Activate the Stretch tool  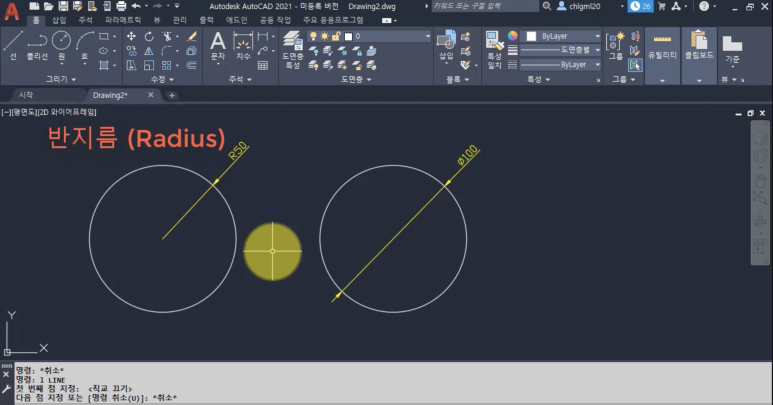131,65
